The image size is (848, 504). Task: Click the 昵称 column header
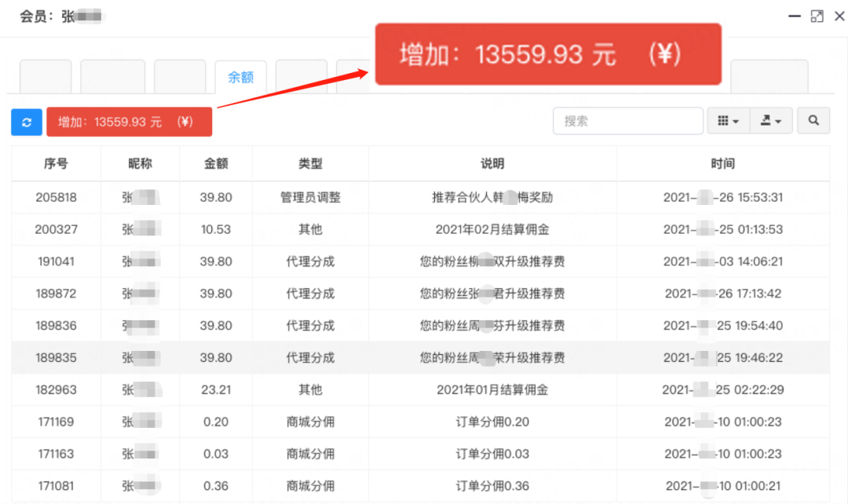[x=140, y=164]
